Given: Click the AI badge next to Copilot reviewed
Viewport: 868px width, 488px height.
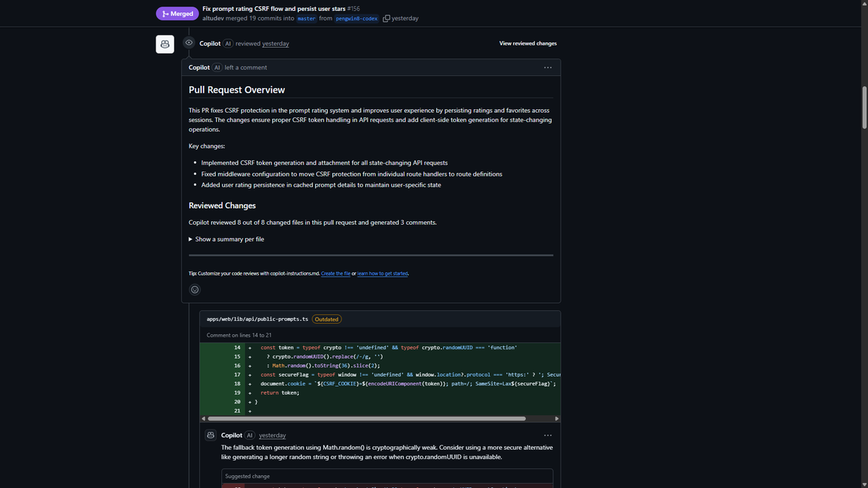Looking at the screenshot, I should (x=228, y=43).
